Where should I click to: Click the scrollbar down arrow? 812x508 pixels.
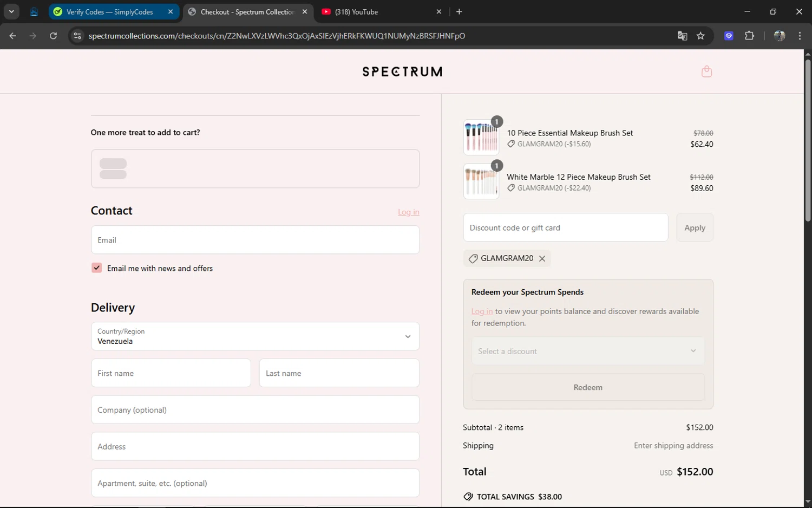click(808, 502)
